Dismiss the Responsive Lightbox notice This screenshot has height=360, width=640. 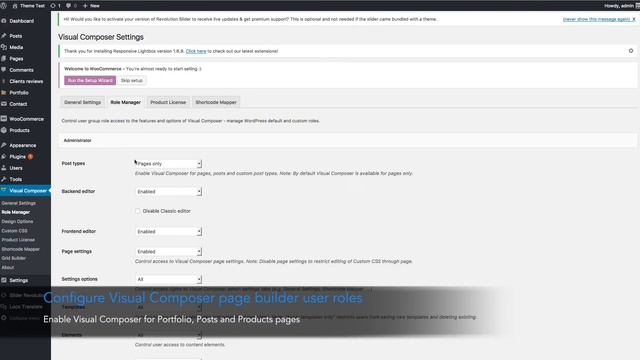pyautogui.click(x=631, y=51)
